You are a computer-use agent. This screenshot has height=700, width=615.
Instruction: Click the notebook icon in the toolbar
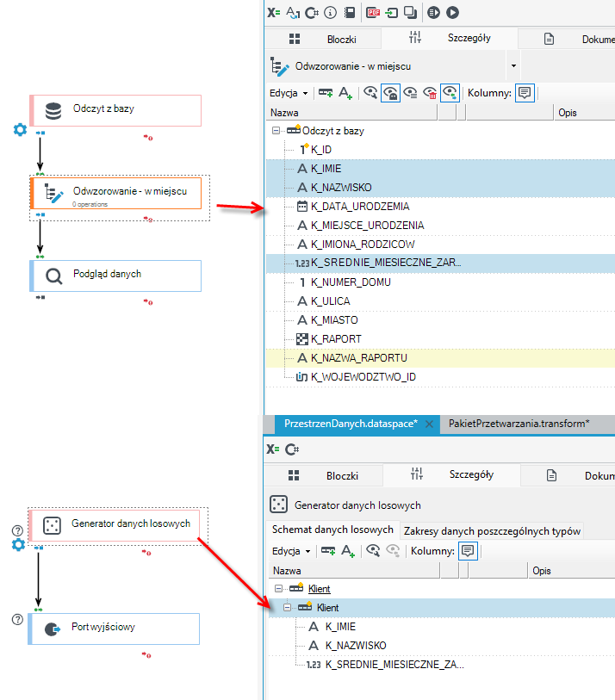click(x=350, y=13)
